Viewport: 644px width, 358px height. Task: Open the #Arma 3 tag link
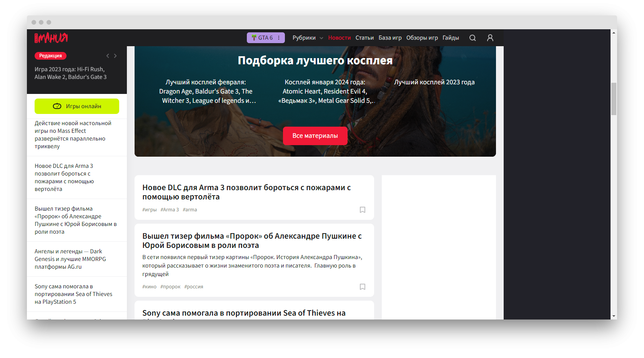coord(170,209)
